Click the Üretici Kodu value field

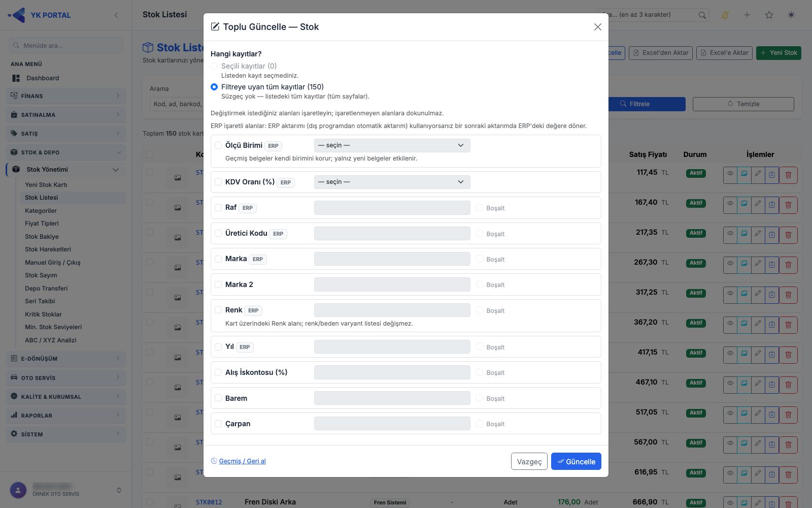[392, 234]
